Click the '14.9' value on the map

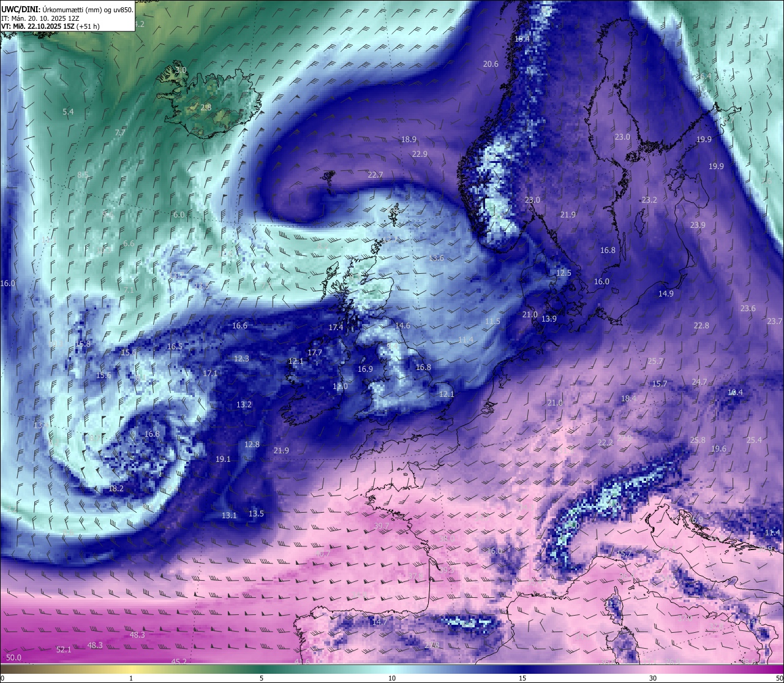point(666,293)
